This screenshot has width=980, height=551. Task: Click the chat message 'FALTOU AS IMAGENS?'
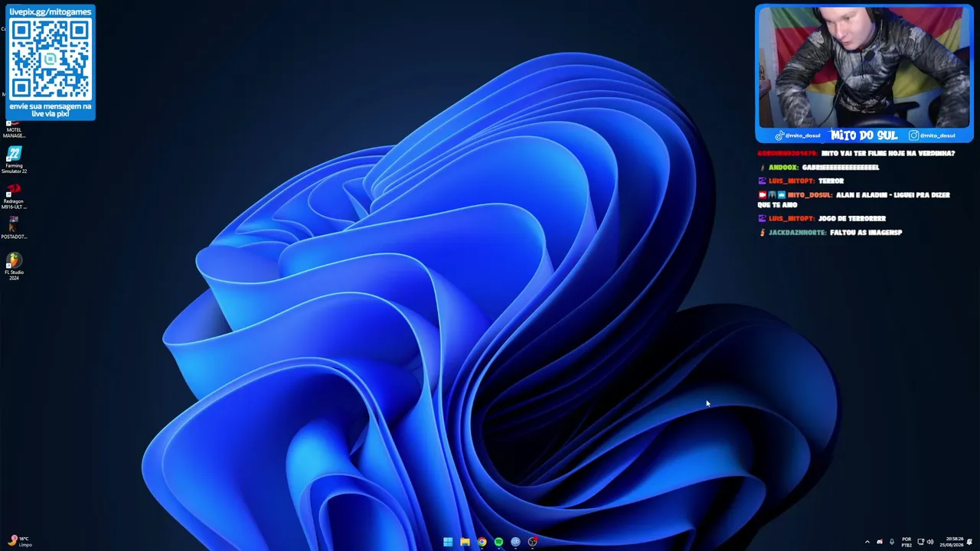tap(866, 232)
